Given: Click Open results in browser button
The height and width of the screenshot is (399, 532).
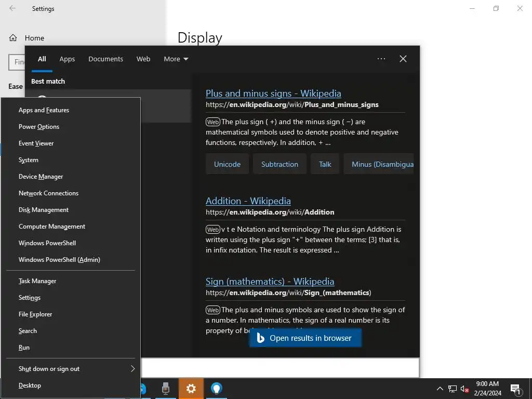Looking at the screenshot, I should [x=305, y=338].
